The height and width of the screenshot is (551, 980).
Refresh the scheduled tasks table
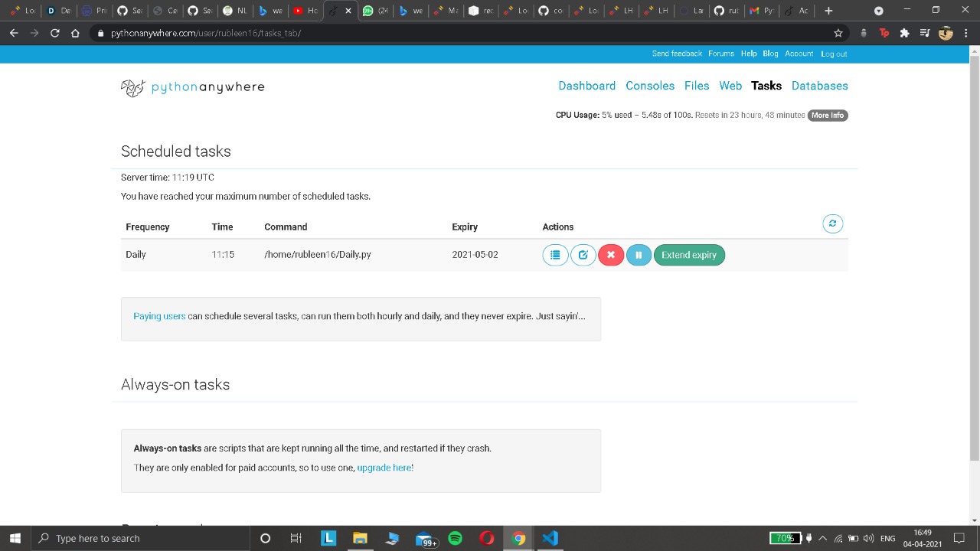832,223
